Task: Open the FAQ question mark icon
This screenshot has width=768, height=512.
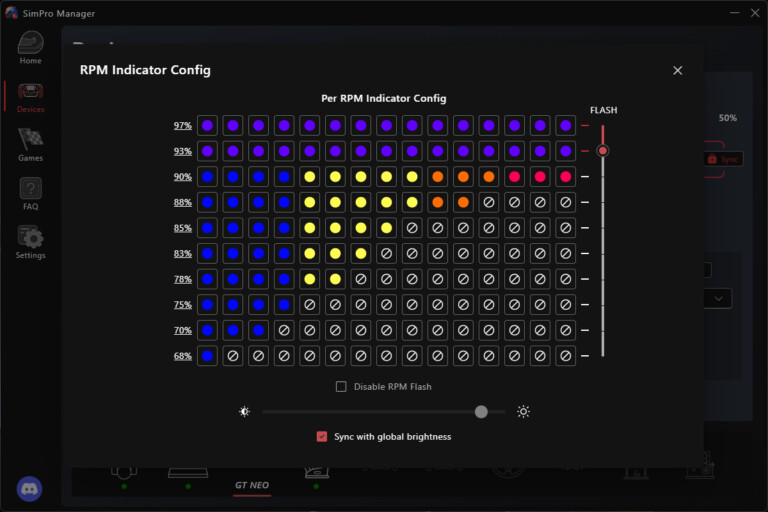Action: 30,192
